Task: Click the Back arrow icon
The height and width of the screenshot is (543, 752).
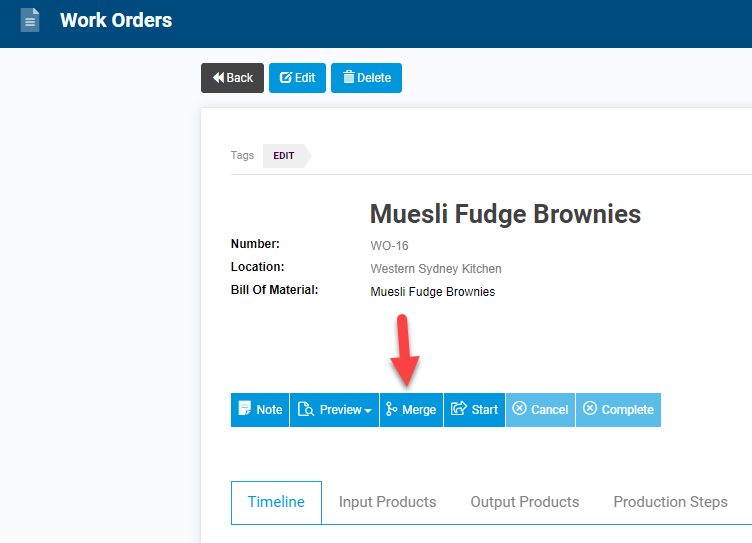Action: [x=218, y=78]
